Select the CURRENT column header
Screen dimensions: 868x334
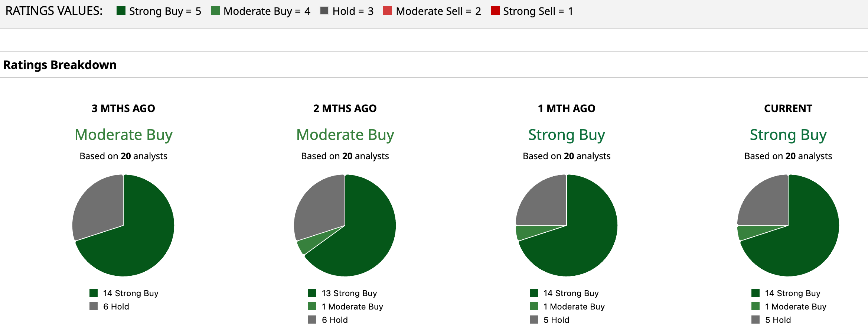point(788,108)
